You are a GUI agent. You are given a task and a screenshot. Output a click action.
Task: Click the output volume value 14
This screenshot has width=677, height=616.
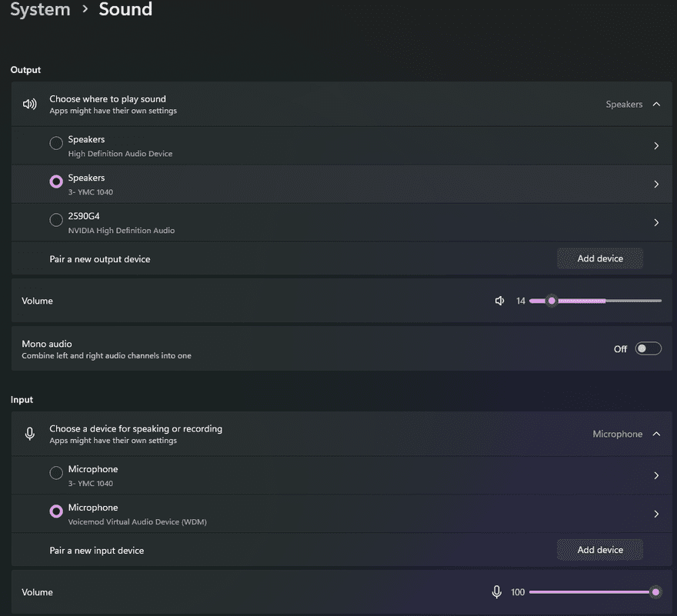coord(521,301)
